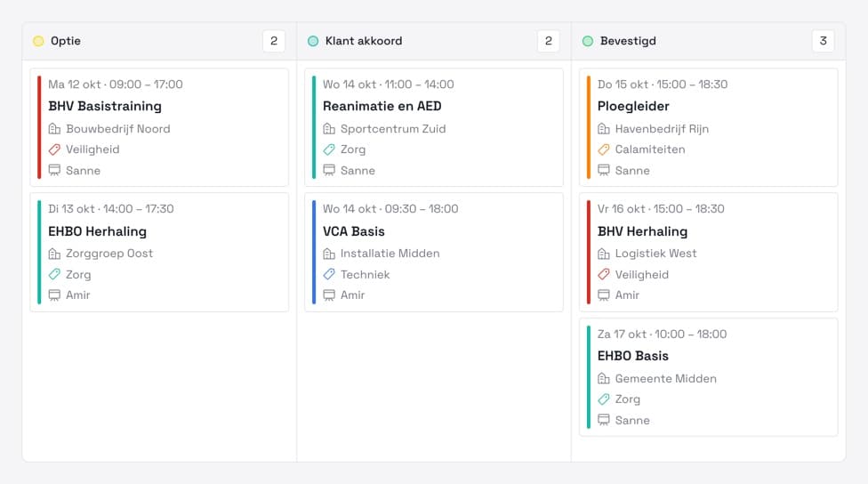Click 'Veiligheid' in the BHV Herhaling card
The image size is (868, 484).
click(641, 275)
